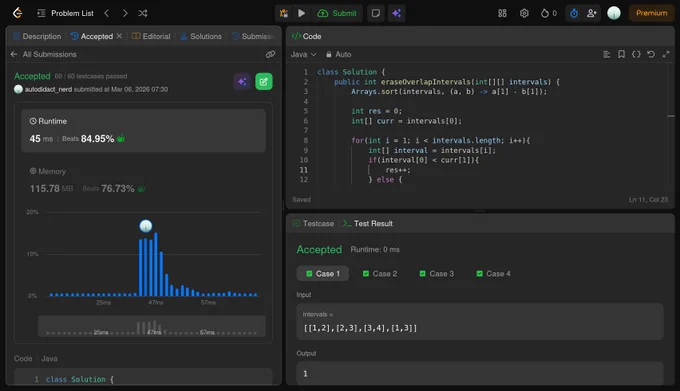Click the 'res++;' code line

398,170
